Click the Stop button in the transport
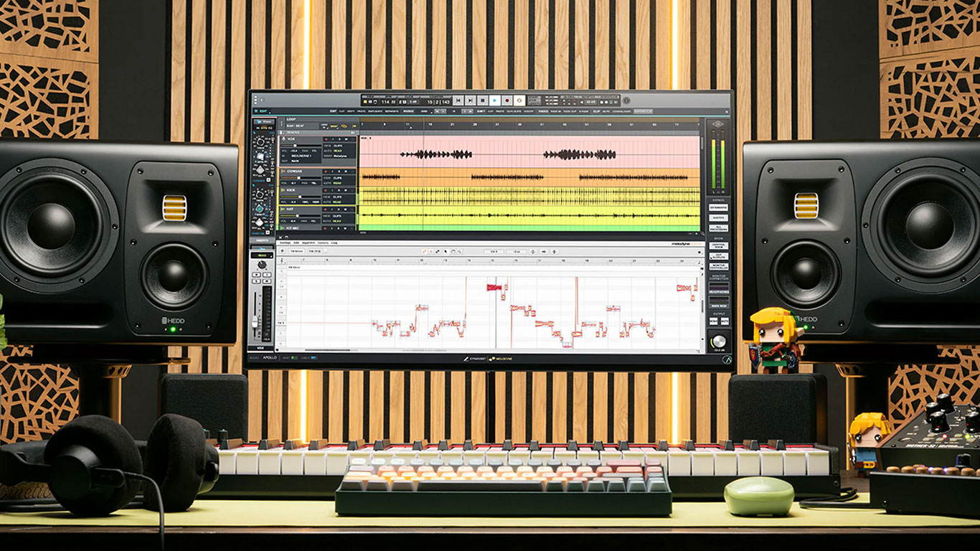This screenshot has width=980, height=551. [x=483, y=101]
